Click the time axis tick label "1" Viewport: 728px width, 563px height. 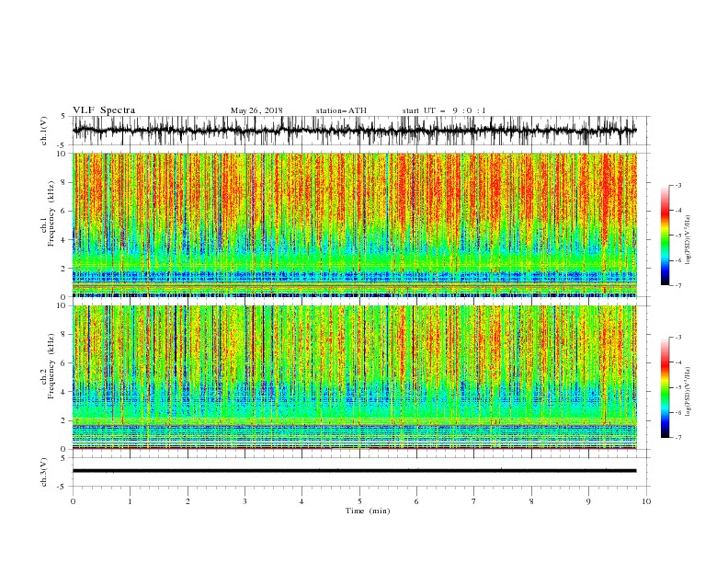(130, 501)
